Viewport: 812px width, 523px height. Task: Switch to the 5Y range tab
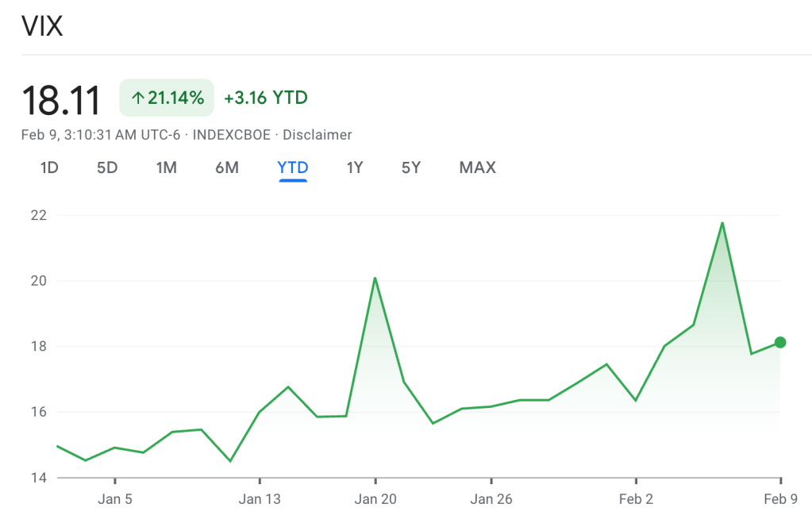(410, 167)
